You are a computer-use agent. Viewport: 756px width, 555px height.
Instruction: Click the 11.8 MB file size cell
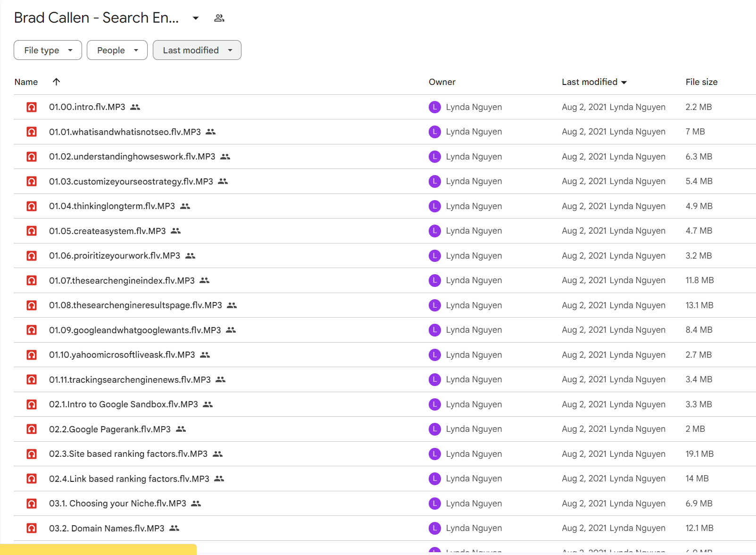tap(699, 280)
